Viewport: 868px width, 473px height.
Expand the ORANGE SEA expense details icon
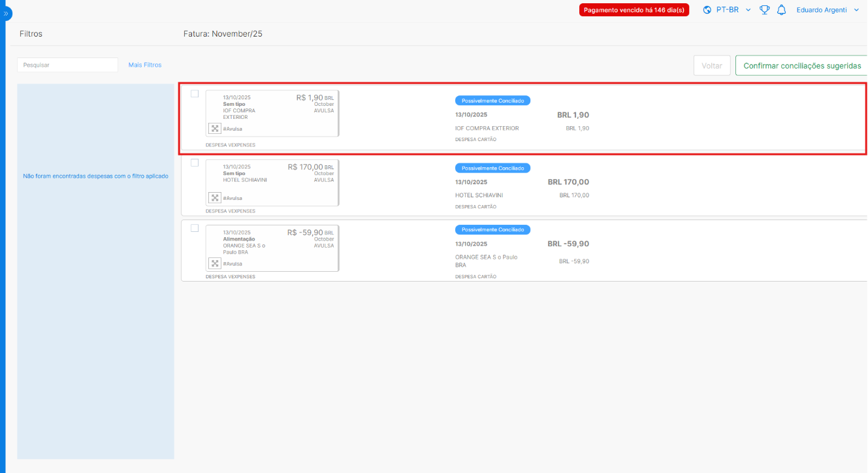215,263
